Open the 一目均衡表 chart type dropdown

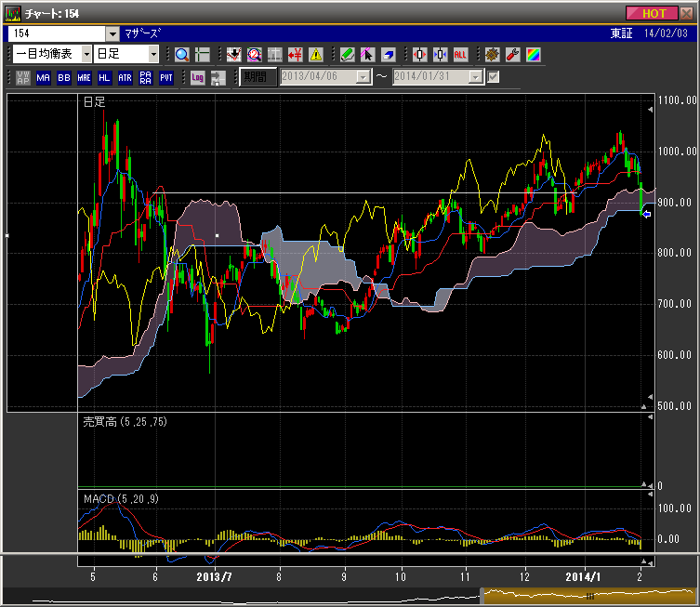(x=86, y=55)
